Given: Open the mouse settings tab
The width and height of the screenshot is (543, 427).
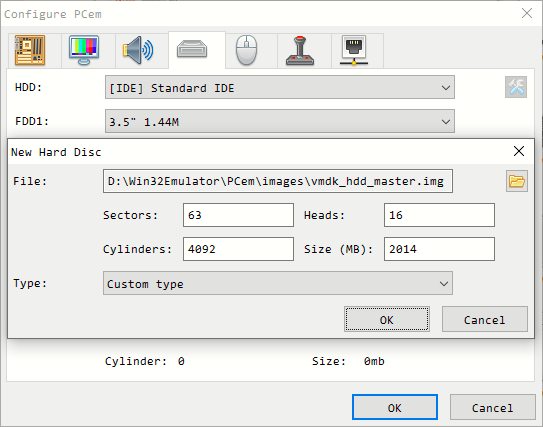Looking at the screenshot, I should tap(247, 50).
